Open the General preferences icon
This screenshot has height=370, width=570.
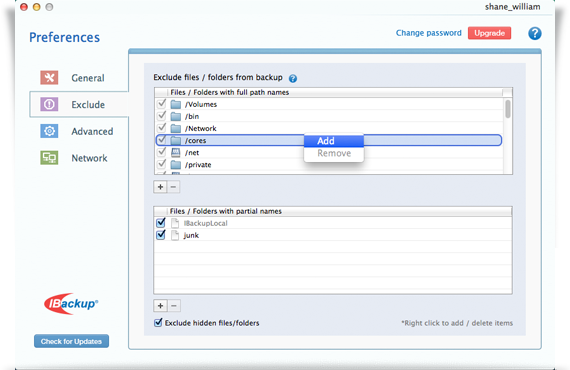click(x=49, y=77)
